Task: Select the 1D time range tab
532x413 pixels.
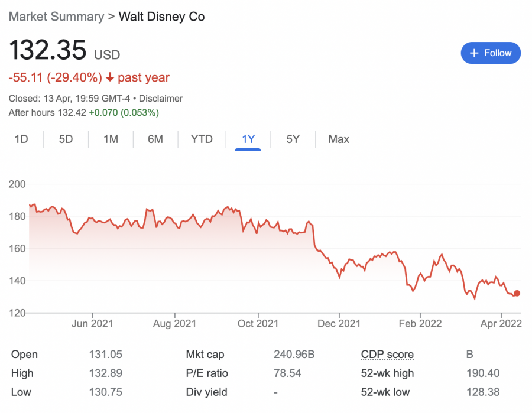Action: 21,139
